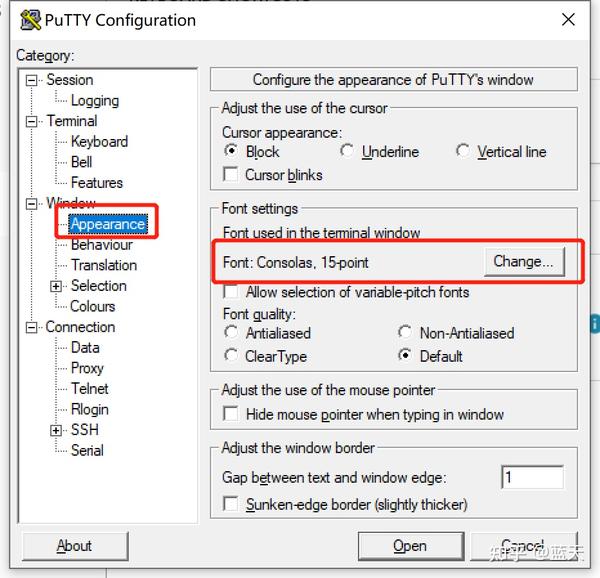600x578 pixels.
Task: Click the Change... font button
Action: pos(524,262)
